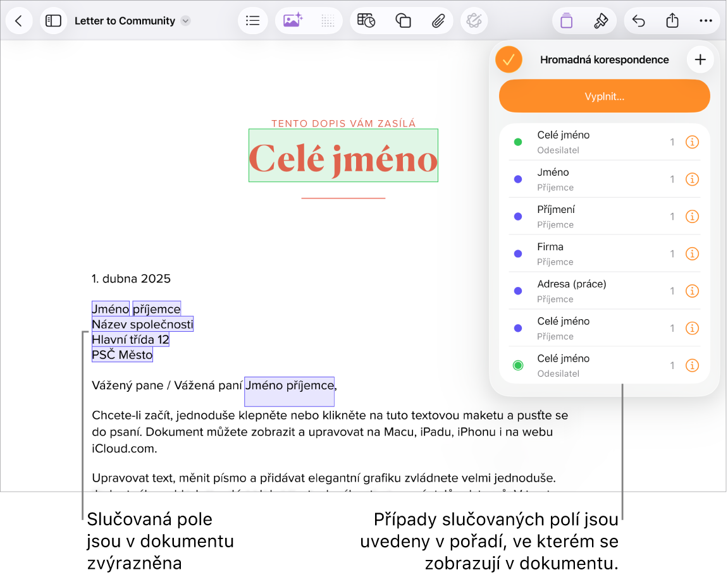Click the dotted grid toolbar icon
Image resolution: width=728 pixels, height=577 pixels.
(x=328, y=21)
